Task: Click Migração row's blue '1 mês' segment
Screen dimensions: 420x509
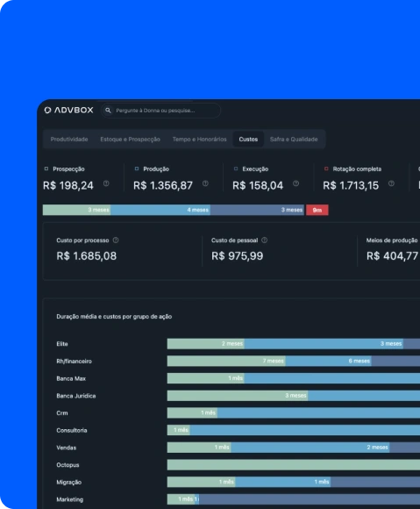Action: click(283, 483)
